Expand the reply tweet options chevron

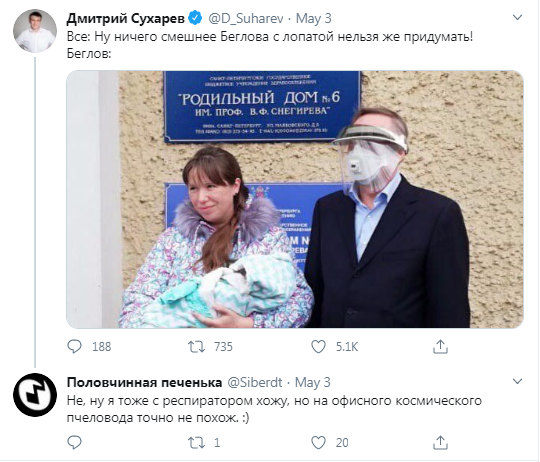point(518,381)
